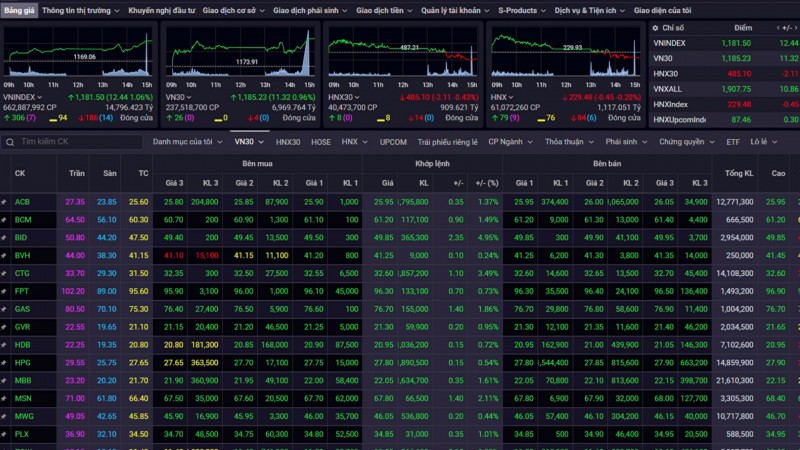Click the pin icon next to FPT
The image size is (800, 450).
coord(5,291)
